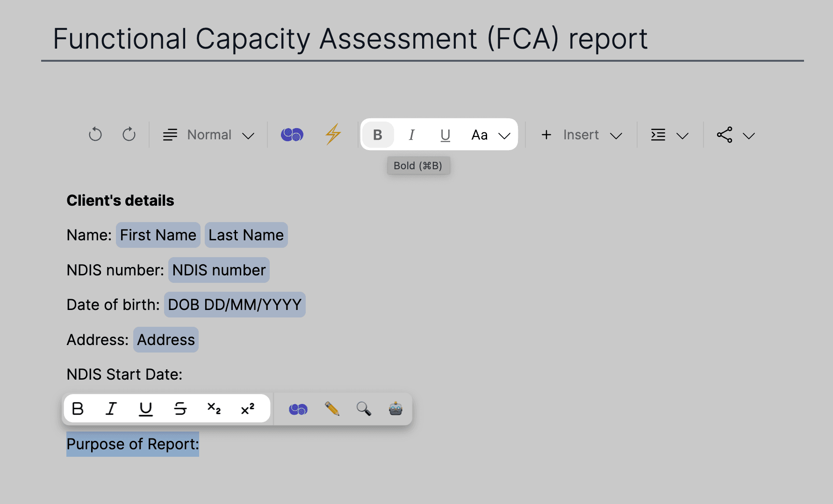
Task: Click the redo arrow icon
Action: click(129, 135)
